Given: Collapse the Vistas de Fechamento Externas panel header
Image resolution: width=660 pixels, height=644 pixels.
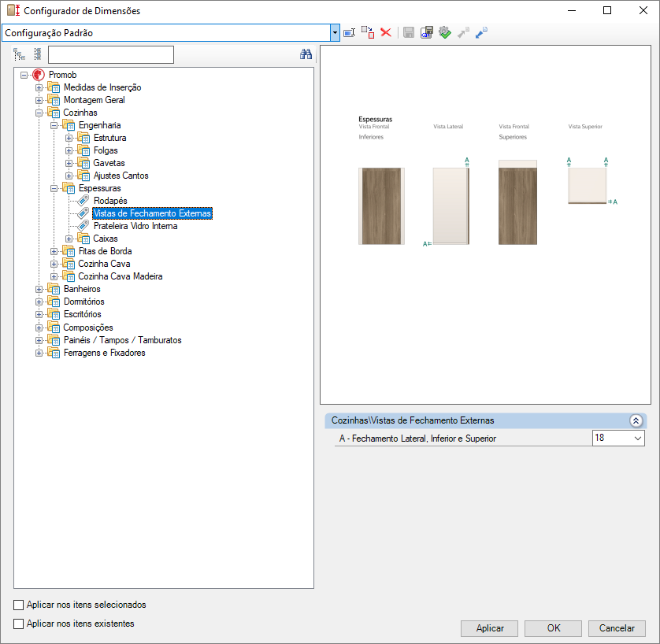Looking at the screenshot, I should [636, 420].
